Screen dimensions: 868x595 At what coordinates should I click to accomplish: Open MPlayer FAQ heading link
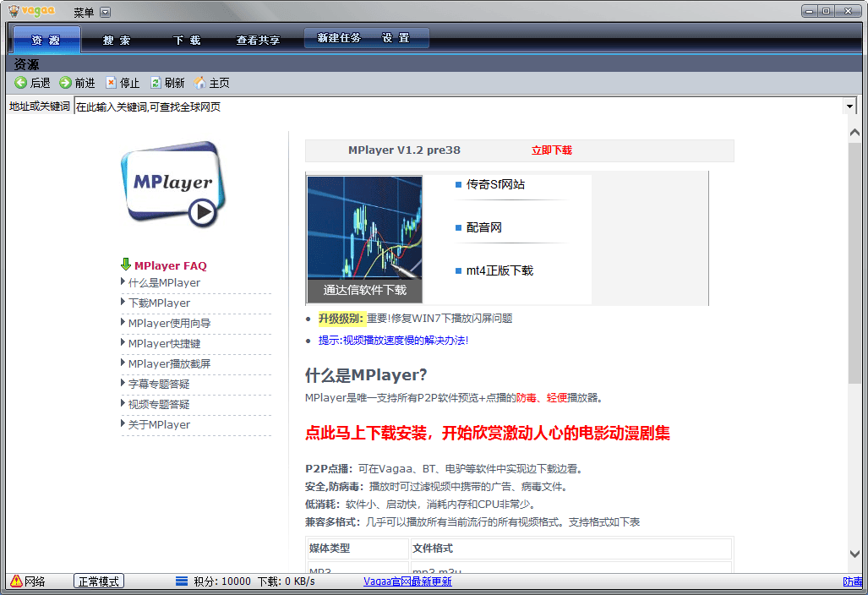(171, 265)
